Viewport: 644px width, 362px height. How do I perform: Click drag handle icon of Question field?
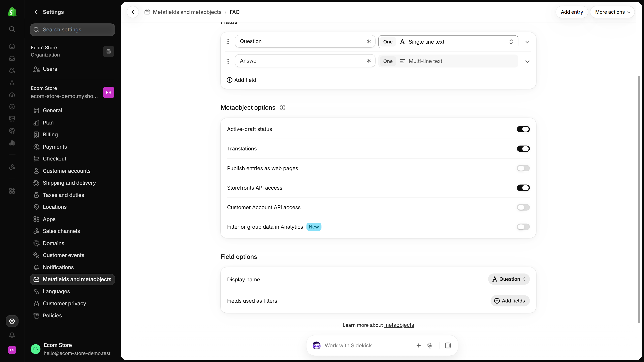[228, 42]
